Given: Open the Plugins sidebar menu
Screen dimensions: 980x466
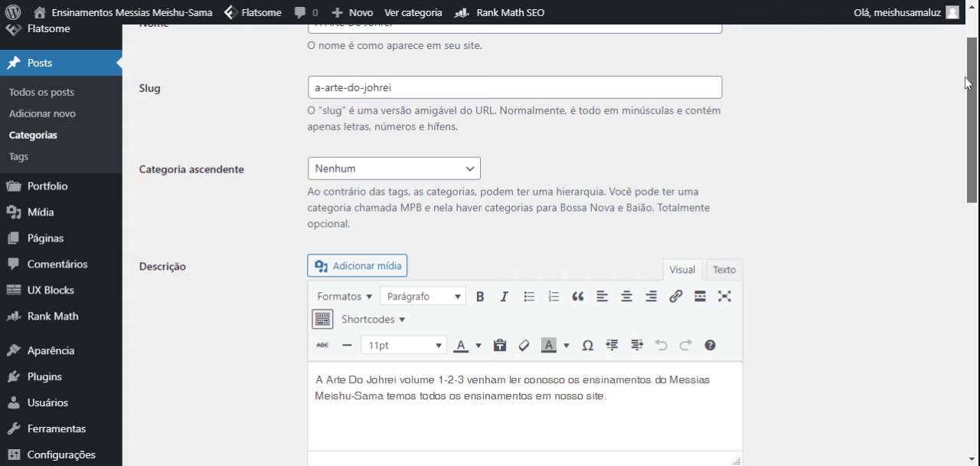Looking at the screenshot, I should [61, 376].
